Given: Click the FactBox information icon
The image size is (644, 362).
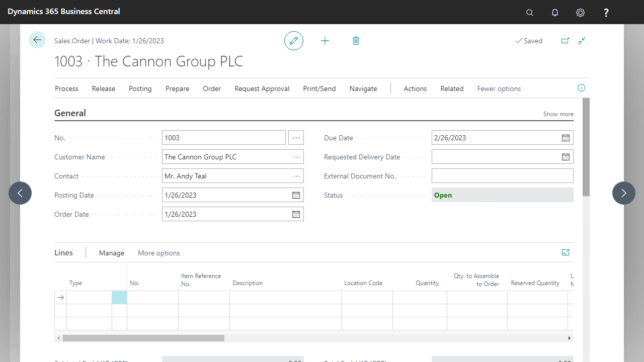Looking at the screenshot, I should tap(581, 88).
